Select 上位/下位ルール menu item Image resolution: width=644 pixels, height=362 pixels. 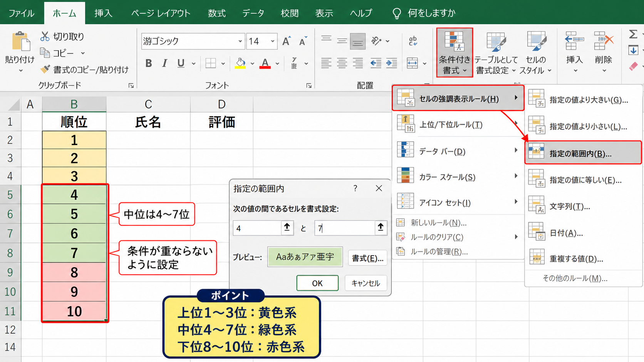coord(458,125)
